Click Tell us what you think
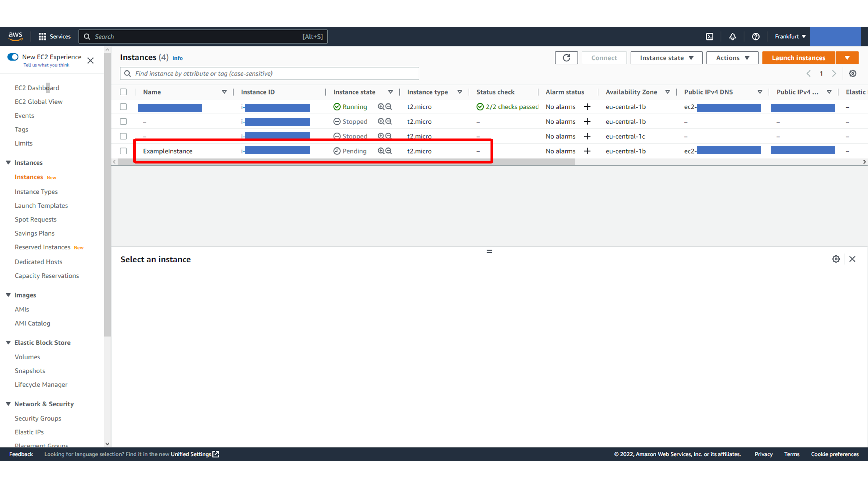The height and width of the screenshot is (488, 868). click(46, 65)
